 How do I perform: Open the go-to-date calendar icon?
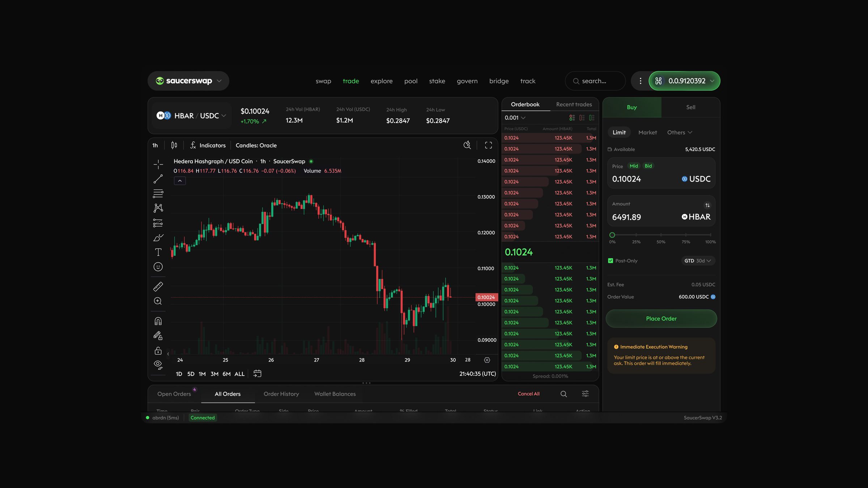[257, 374]
